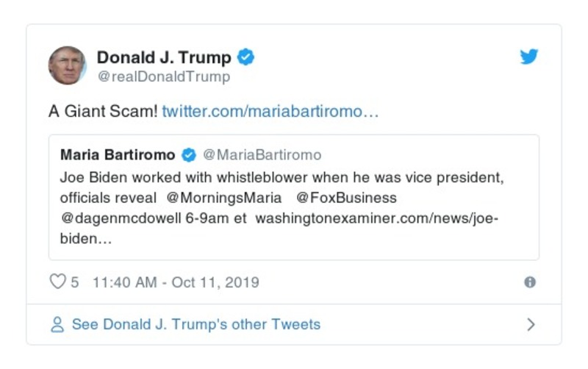
Task: Click Maria Bartiromo's verified badge
Action: point(189,155)
